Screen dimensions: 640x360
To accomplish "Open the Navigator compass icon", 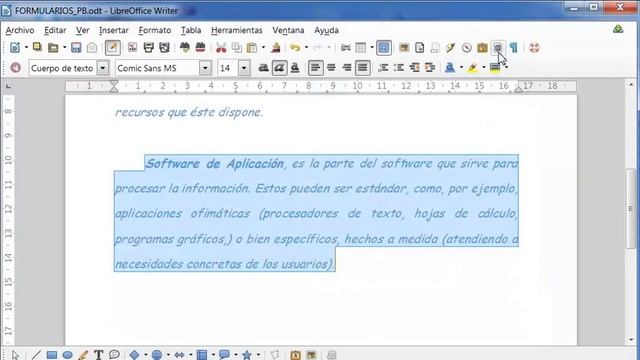I will coord(467,47).
